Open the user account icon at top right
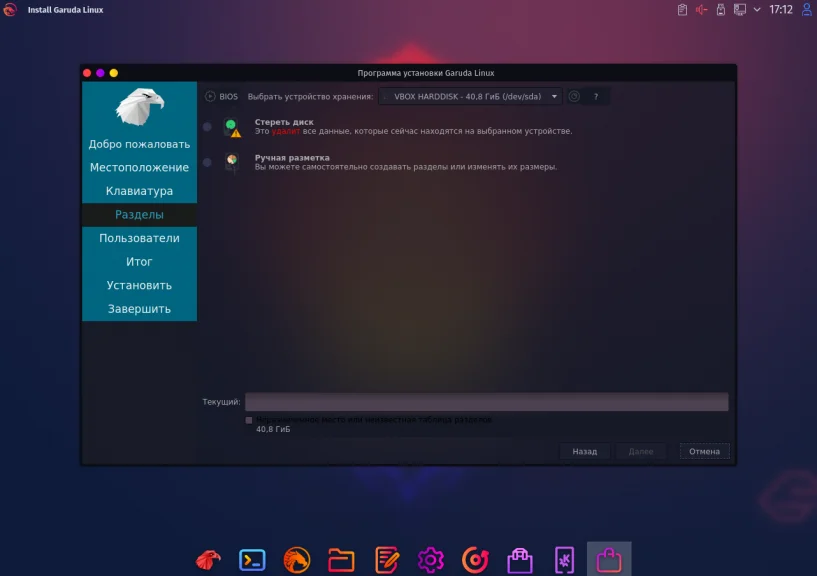Screen dimensions: 817x576 805,10
